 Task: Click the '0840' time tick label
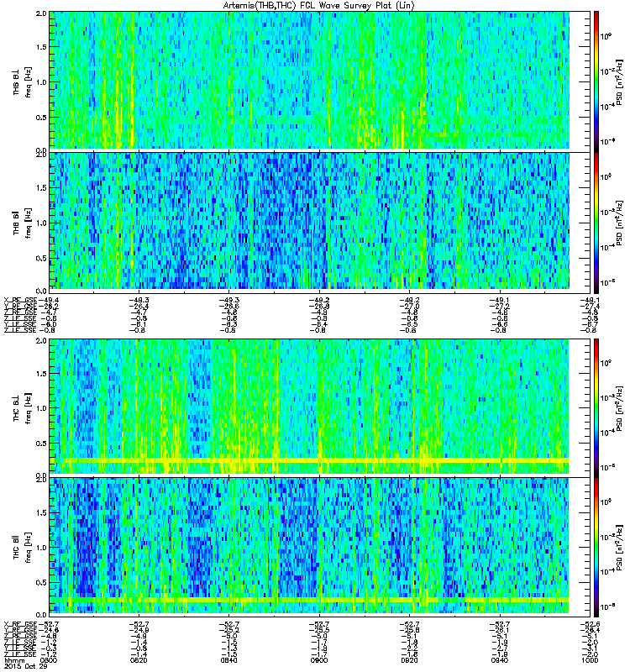click(228, 660)
